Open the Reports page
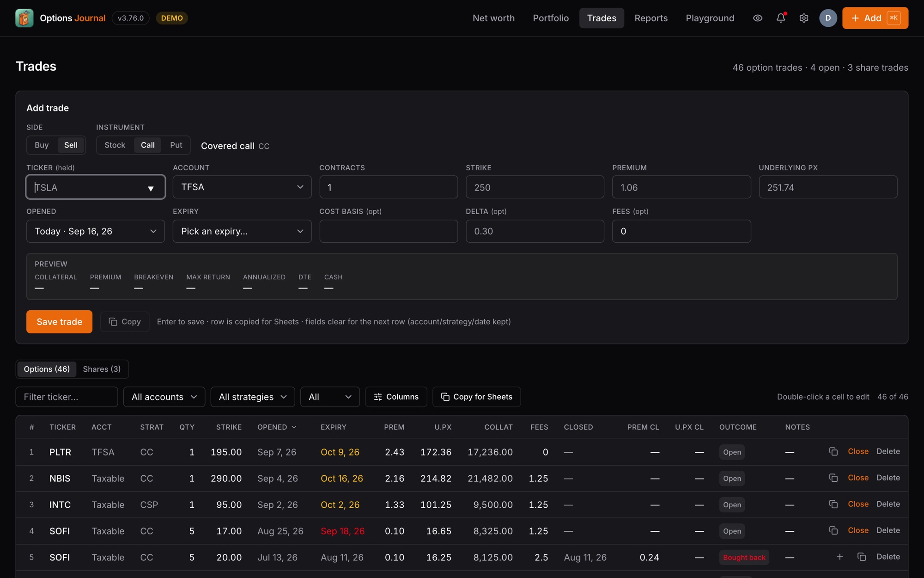924x578 pixels. (651, 18)
